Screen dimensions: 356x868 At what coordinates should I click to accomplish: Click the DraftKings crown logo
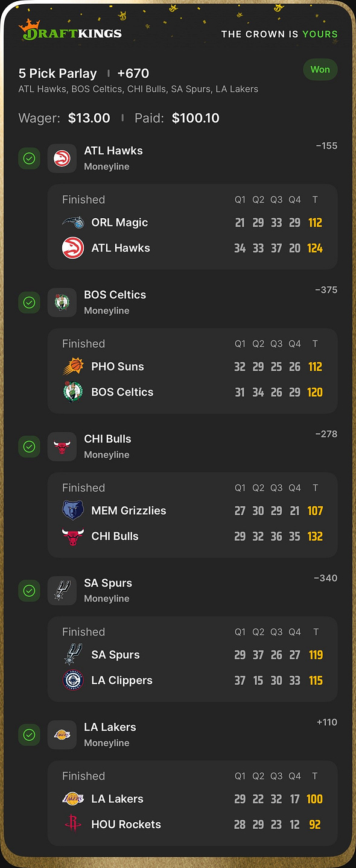[x=70, y=30]
